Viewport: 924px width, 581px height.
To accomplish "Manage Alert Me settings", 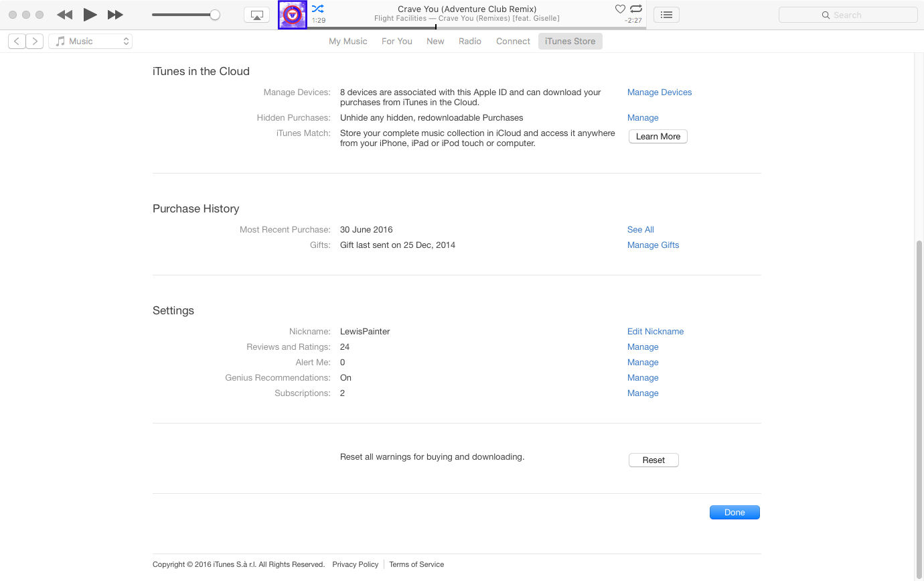I will 643,363.
